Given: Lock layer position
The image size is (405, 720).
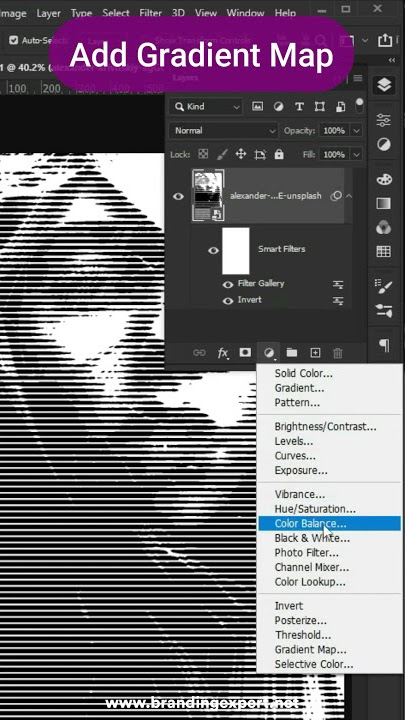Looking at the screenshot, I should [x=241, y=154].
